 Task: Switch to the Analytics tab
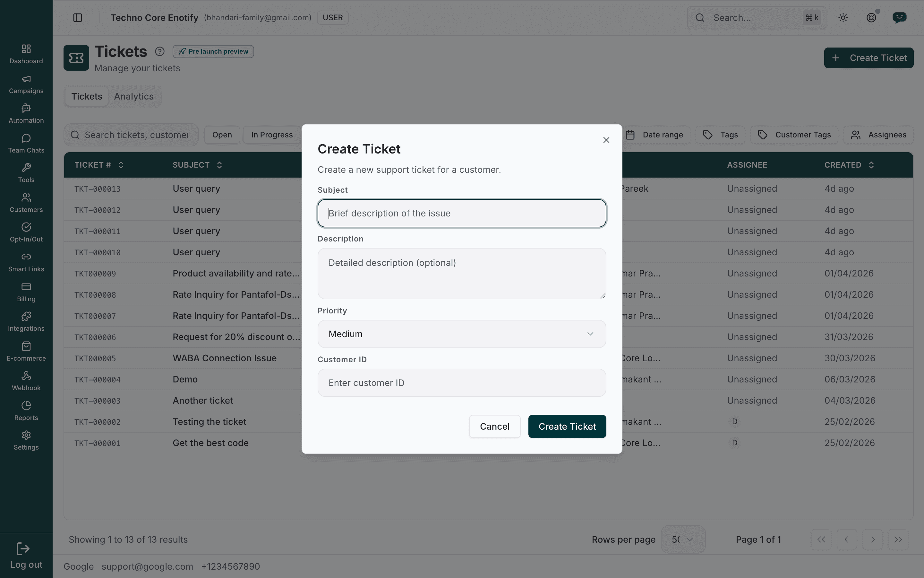point(134,96)
